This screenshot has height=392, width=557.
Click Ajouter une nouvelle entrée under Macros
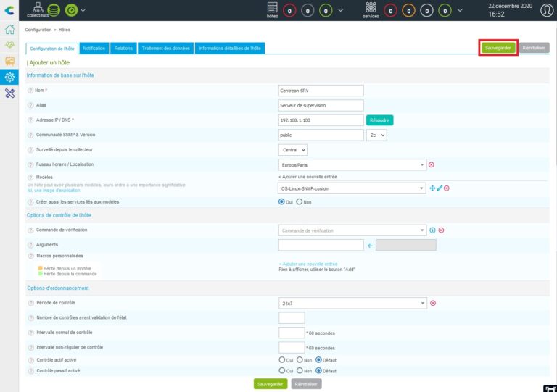pyautogui.click(x=308, y=264)
